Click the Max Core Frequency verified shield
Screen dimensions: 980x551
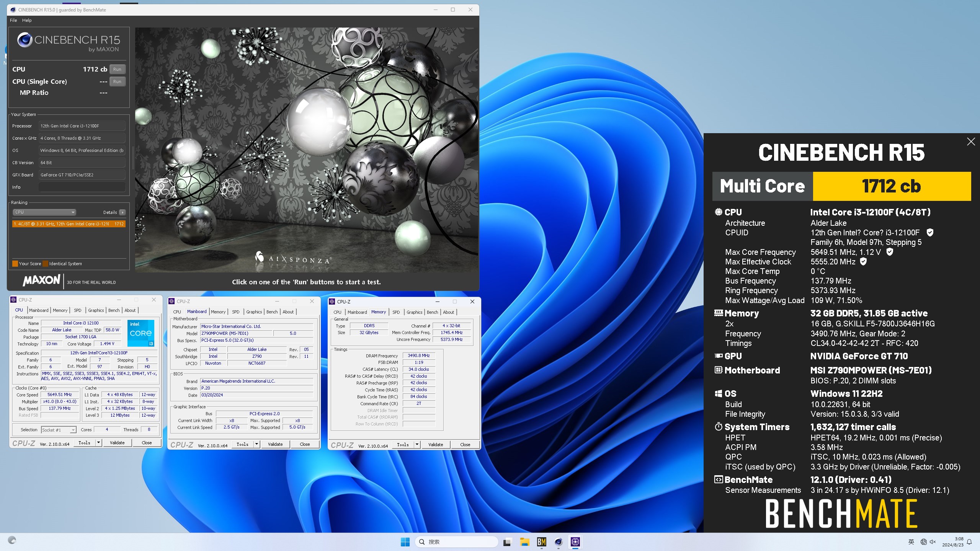(x=890, y=252)
